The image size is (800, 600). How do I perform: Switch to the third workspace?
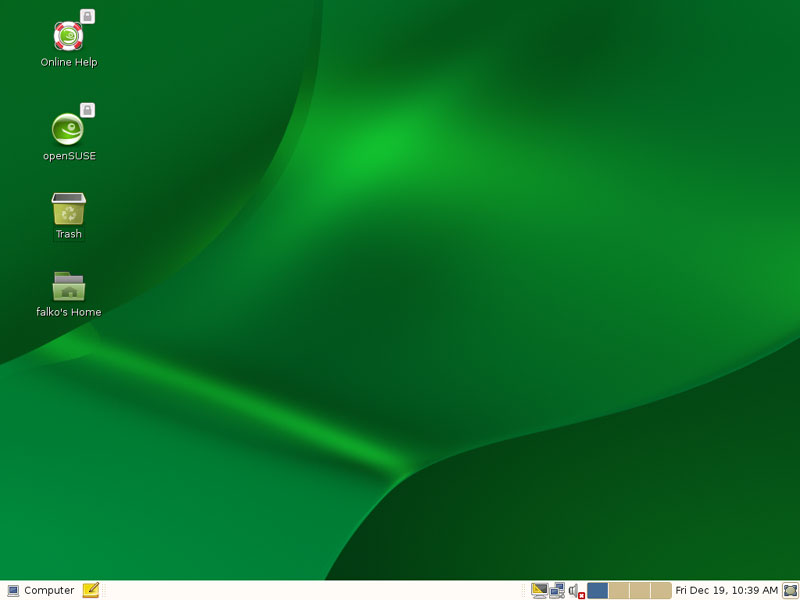point(639,590)
